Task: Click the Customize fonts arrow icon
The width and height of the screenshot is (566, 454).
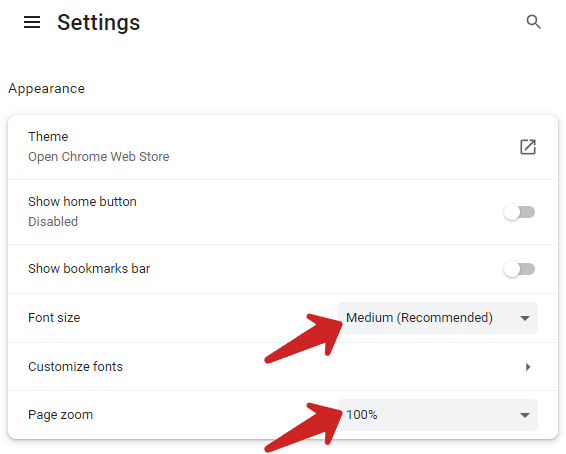Action: click(x=528, y=367)
